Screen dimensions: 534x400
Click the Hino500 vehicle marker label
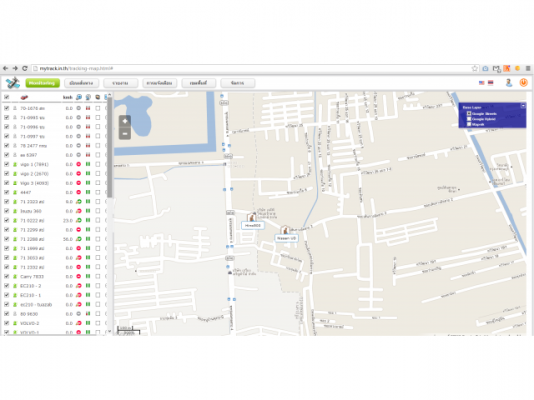tap(253, 225)
